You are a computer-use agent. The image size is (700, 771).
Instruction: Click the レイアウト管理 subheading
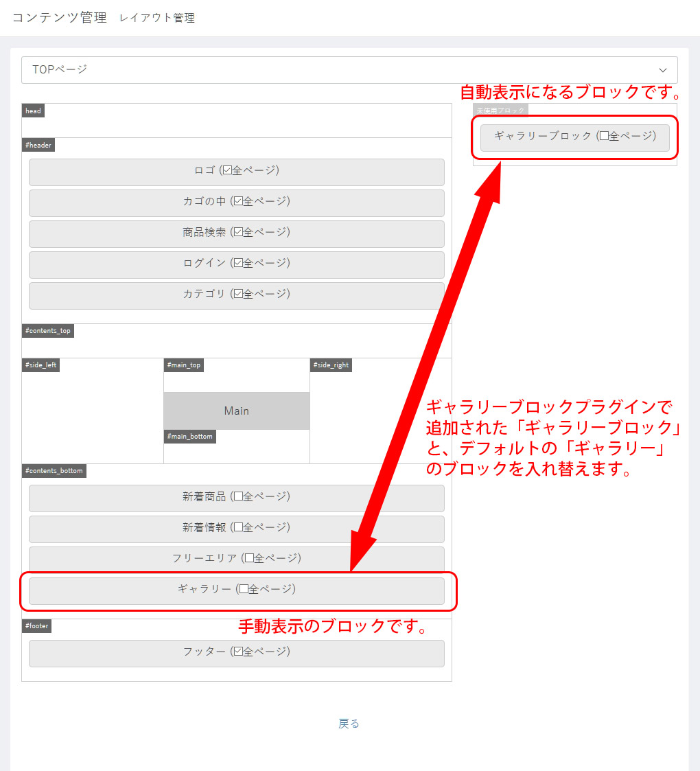coord(156,18)
